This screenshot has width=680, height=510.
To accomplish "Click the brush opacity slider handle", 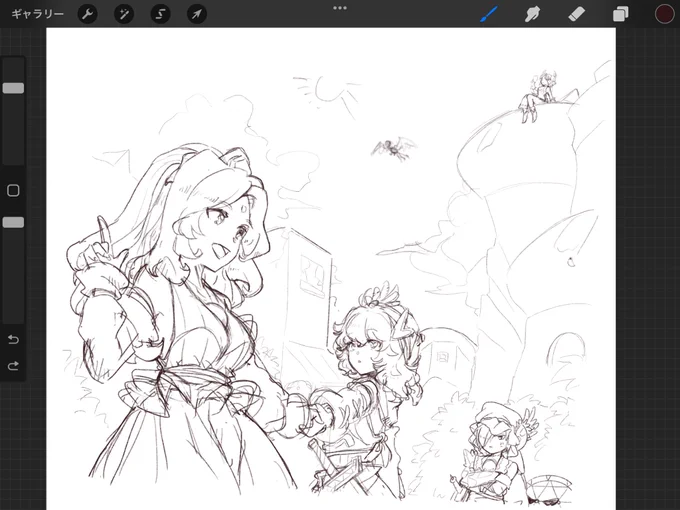I will point(13,222).
